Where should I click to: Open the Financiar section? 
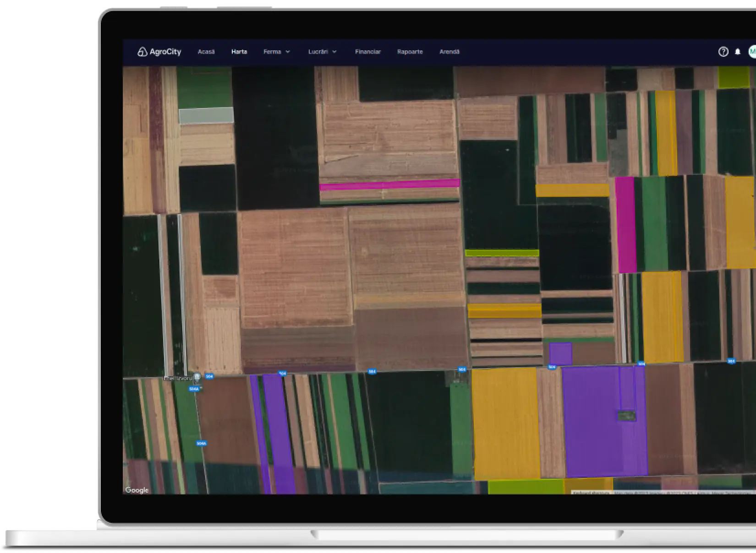point(367,52)
